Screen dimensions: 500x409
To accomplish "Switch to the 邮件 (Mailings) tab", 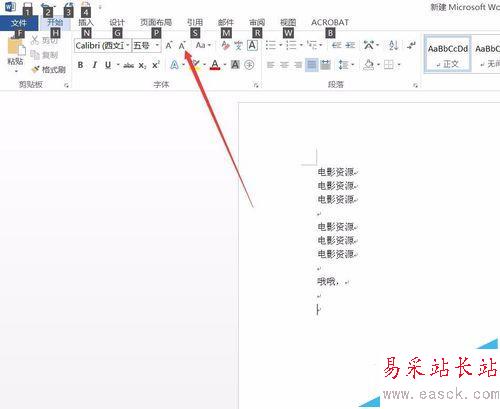I will click(x=226, y=22).
